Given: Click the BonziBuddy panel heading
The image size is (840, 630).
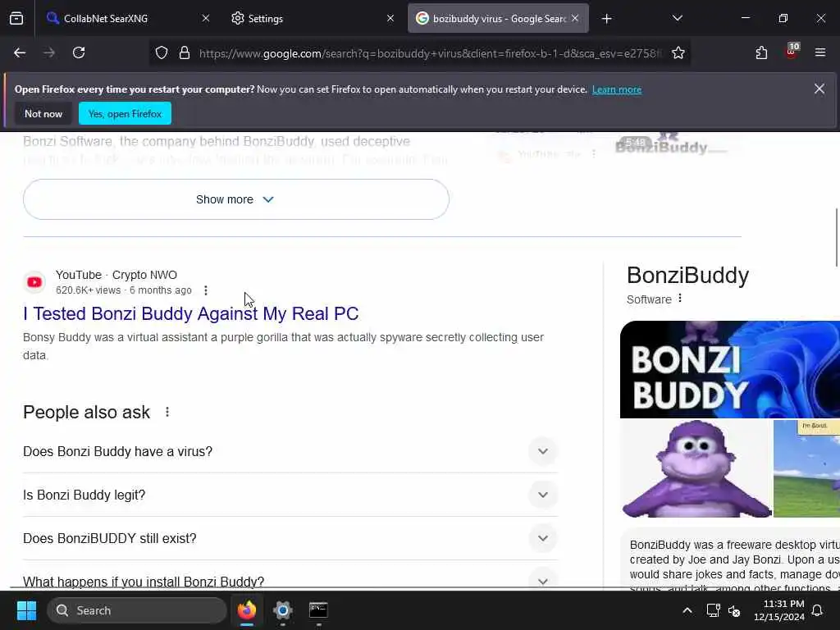Looking at the screenshot, I should tap(688, 276).
